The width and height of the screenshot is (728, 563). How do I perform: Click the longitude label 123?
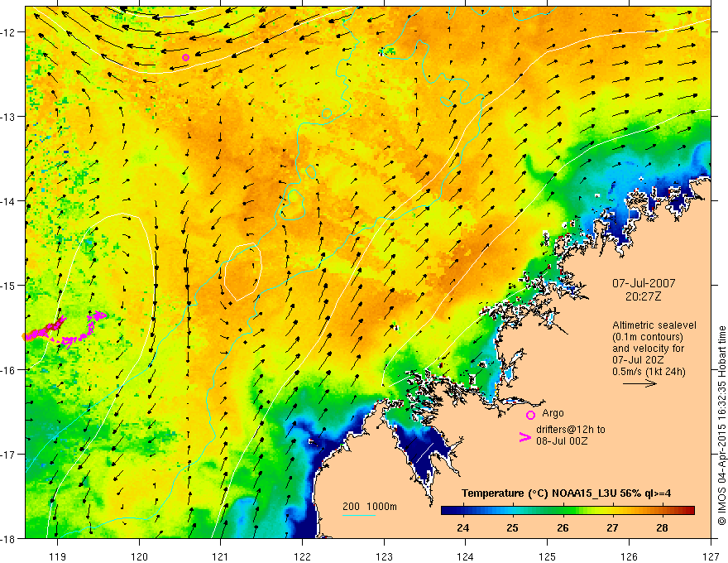pos(384,556)
